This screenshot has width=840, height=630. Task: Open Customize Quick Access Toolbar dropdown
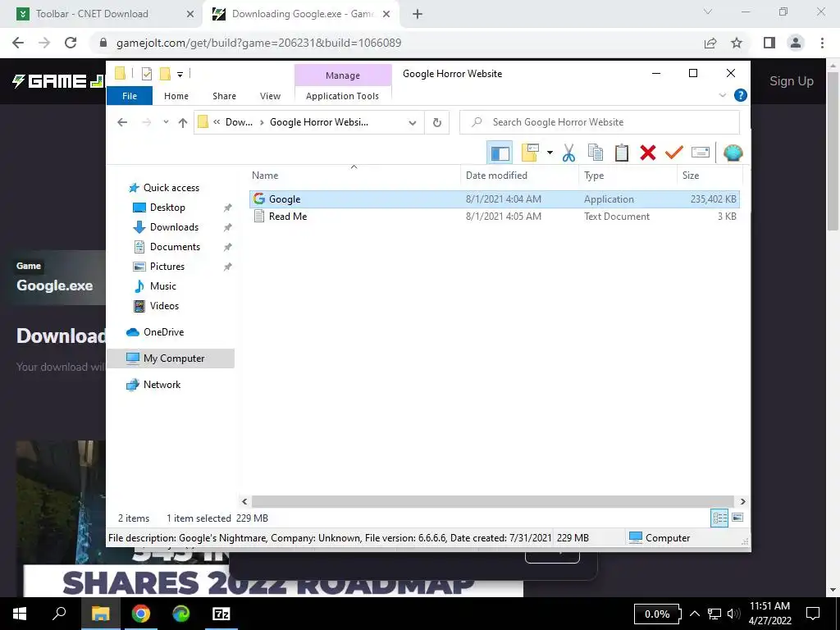click(x=180, y=75)
